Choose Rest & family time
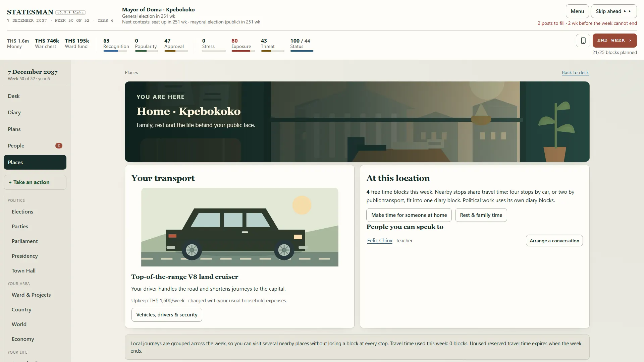The height and width of the screenshot is (362, 644). pyautogui.click(x=481, y=215)
